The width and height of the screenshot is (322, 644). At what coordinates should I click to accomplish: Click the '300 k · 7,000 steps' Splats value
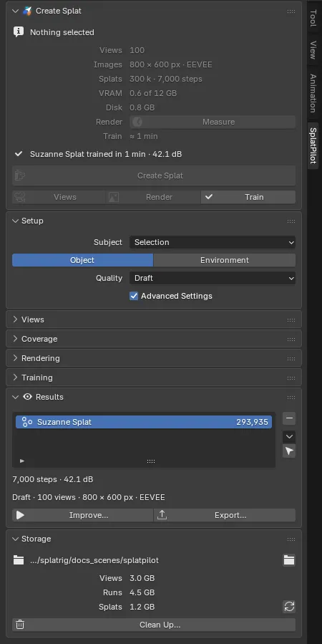point(166,79)
